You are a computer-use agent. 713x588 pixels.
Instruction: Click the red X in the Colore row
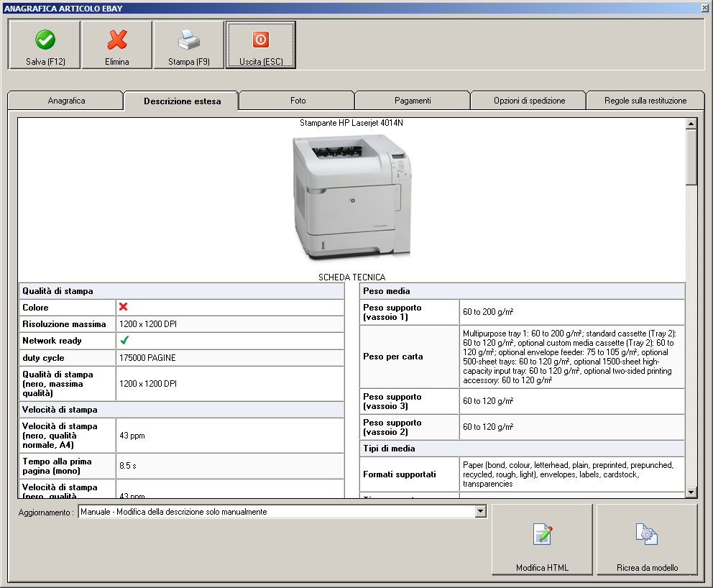point(123,307)
